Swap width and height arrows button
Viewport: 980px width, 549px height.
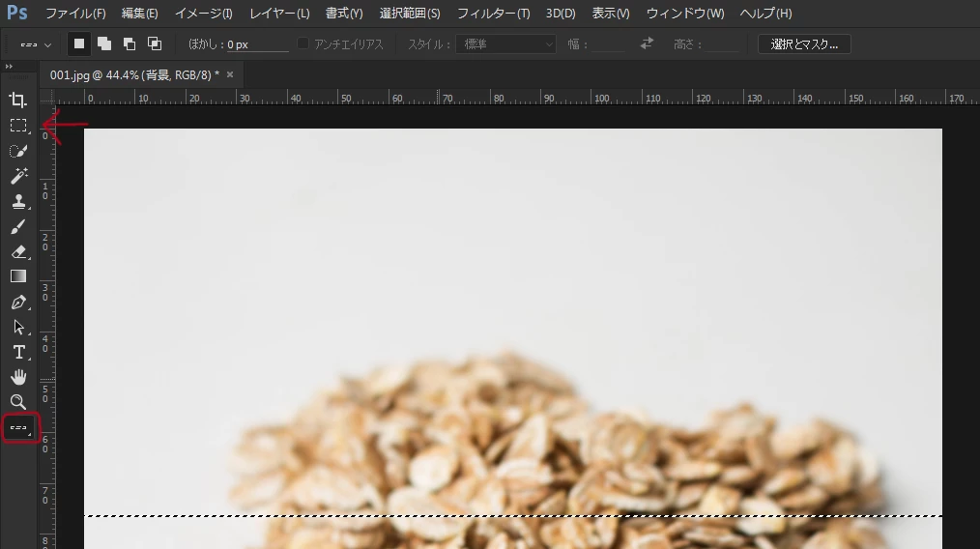[x=647, y=43]
